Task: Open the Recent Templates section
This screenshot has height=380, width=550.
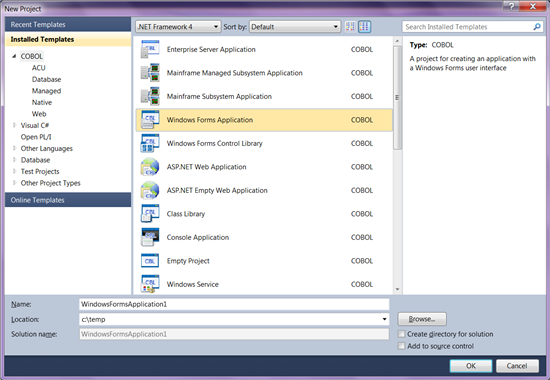Action: point(68,25)
